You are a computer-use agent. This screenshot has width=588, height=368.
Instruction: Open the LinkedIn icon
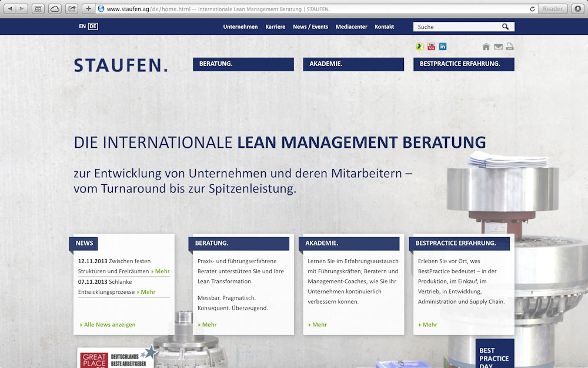coord(443,47)
